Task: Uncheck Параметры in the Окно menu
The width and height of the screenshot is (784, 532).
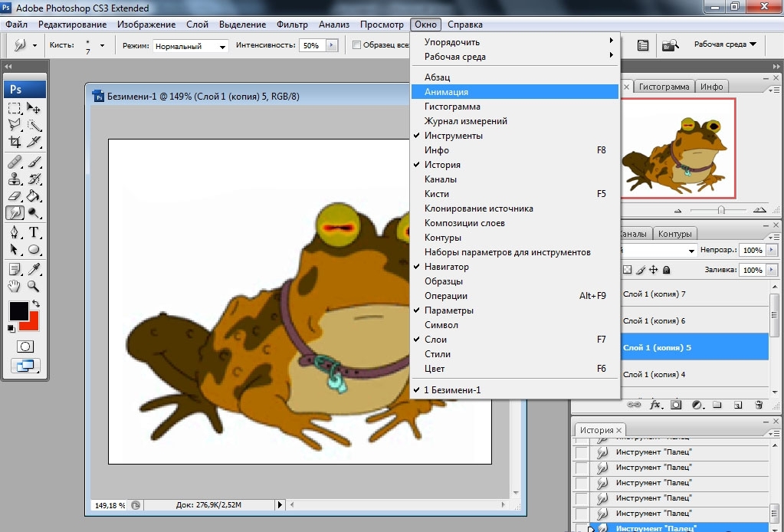Action: click(514, 310)
